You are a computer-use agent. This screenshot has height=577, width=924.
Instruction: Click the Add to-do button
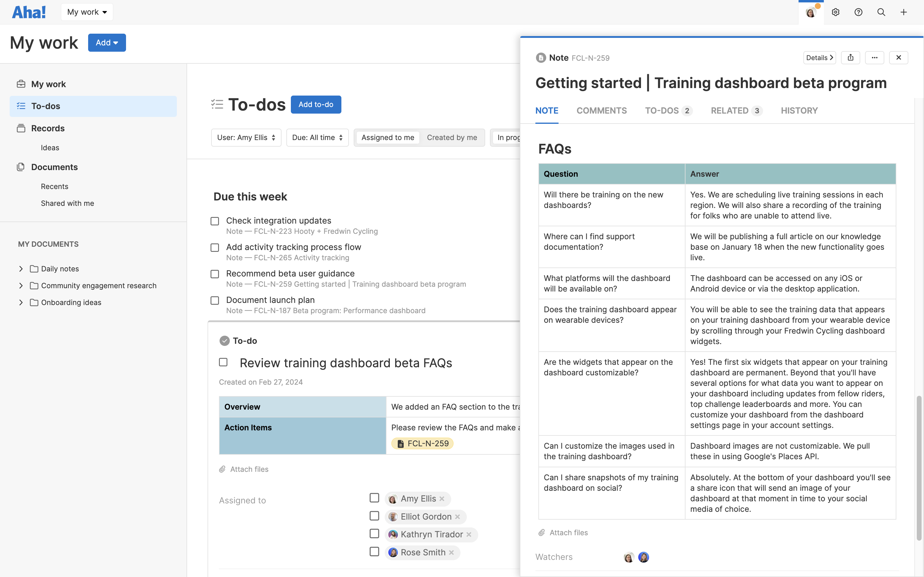pos(316,104)
